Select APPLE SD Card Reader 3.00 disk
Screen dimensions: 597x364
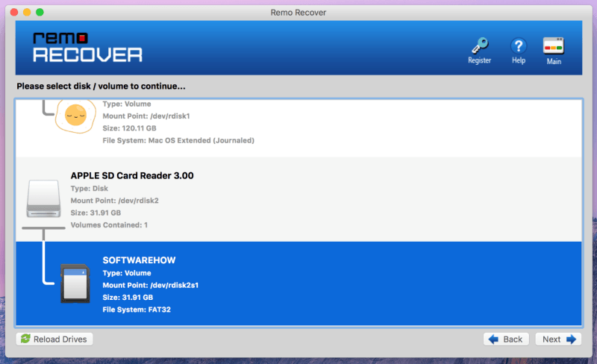[x=132, y=175]
